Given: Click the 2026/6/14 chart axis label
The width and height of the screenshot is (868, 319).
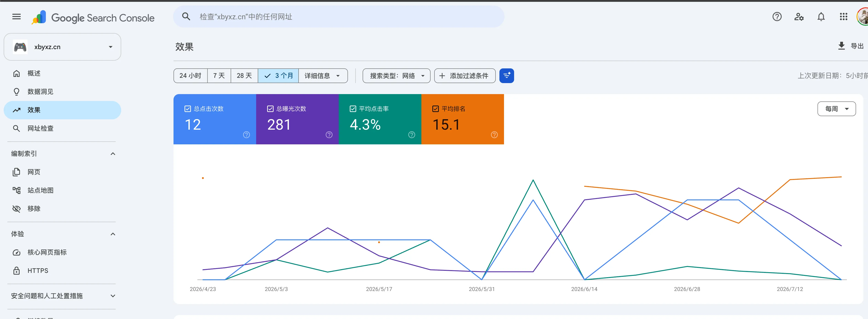Looking at the screenshot, I should click(x=584, y=289).
